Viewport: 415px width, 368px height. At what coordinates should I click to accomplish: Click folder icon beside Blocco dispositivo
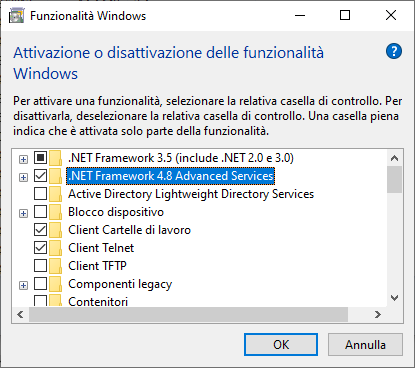(x=55, y=212)
